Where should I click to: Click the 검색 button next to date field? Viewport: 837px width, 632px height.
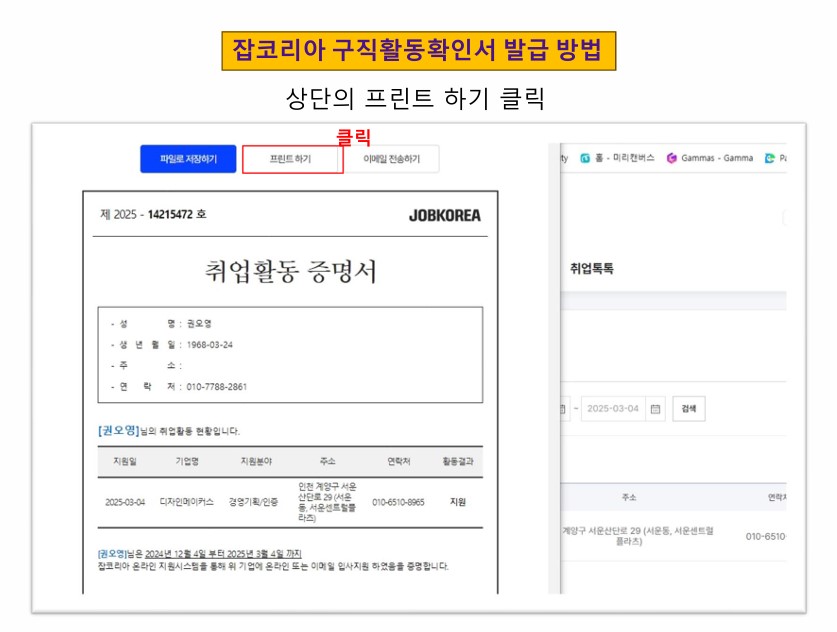click(689, 409)
